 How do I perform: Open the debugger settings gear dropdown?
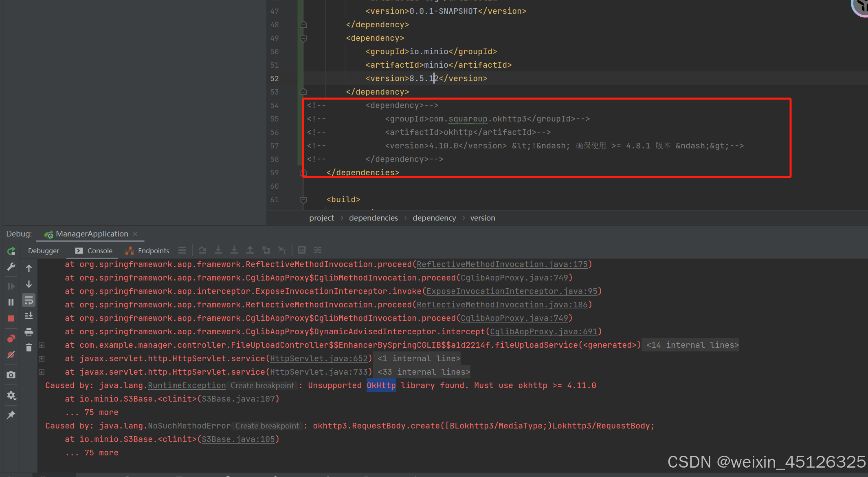pyautogui.click(x=11, y=395)
